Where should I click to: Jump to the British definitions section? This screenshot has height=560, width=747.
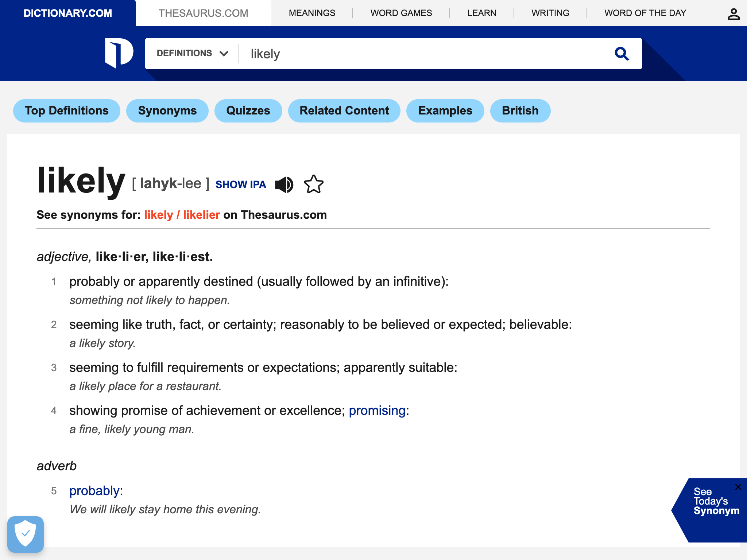(x=520, y=111)
